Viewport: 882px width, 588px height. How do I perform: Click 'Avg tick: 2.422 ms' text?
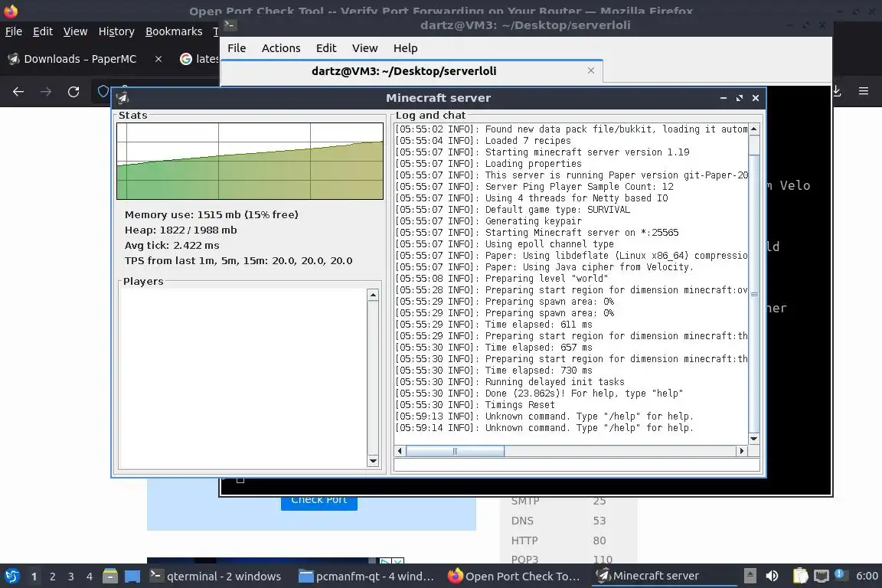tap(171, 245)
